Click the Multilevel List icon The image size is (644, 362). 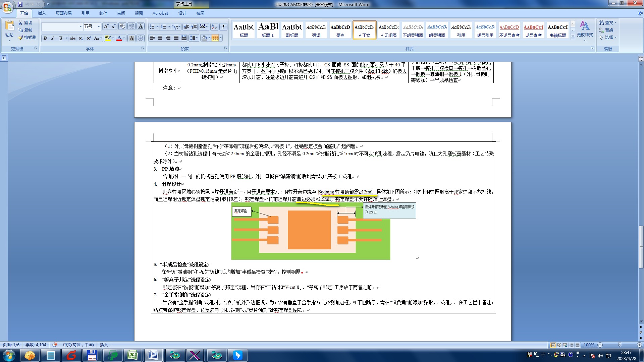(176, 26)
